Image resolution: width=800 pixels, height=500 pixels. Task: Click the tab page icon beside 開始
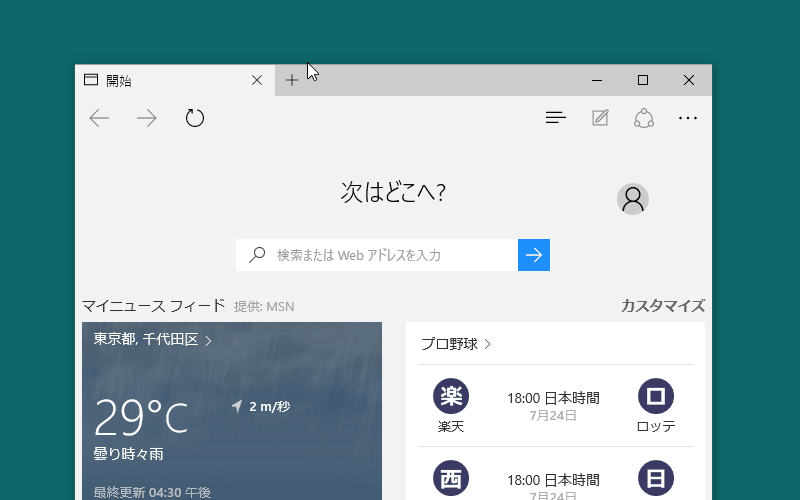tap(91, 80)
